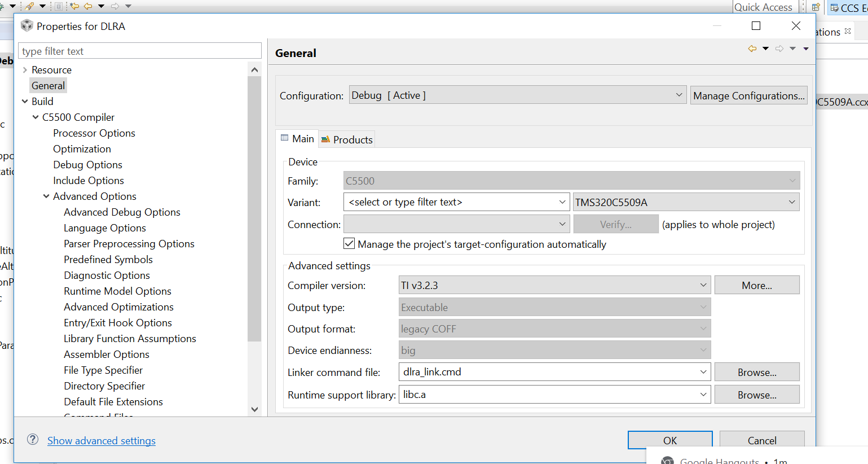868x464 pixels.
Task: Select Assembler Options in the tree
Action: (107, 354)
